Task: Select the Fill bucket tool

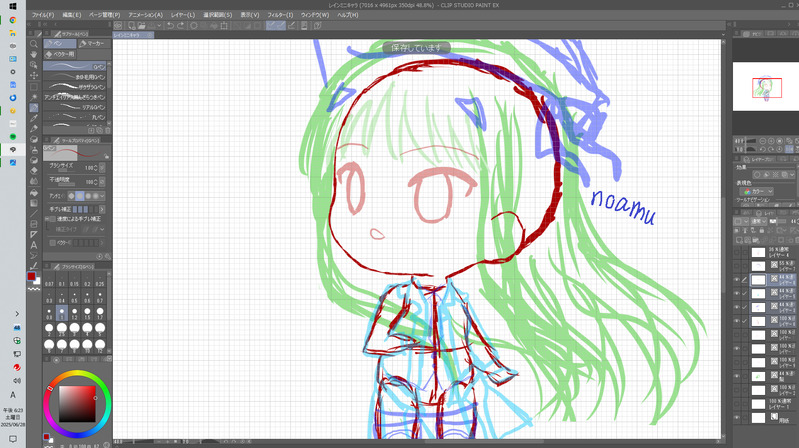Action: click(34, 192)
